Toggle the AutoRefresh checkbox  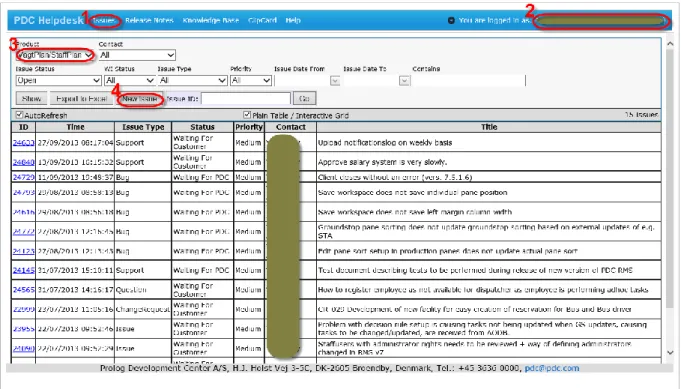(x=19, y=115)
